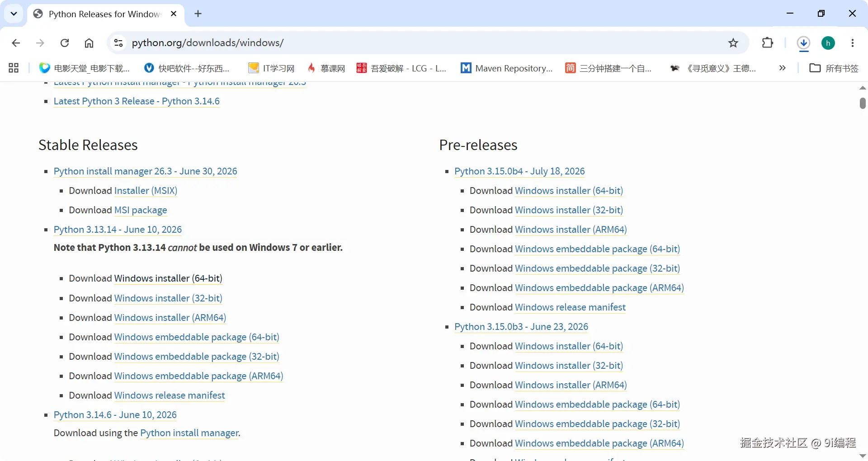Open the 吾爱破解 bookmark
This screenshot has height=461, width=868.
tap(401, 68)
